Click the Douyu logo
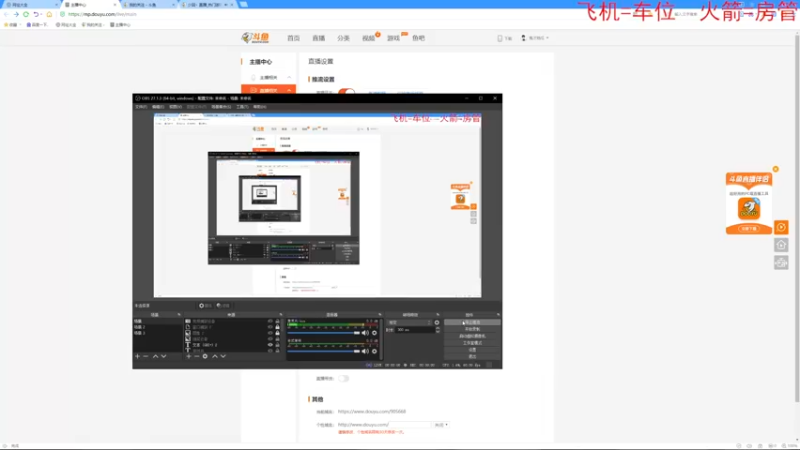800x450 pixels. (255, 38)
